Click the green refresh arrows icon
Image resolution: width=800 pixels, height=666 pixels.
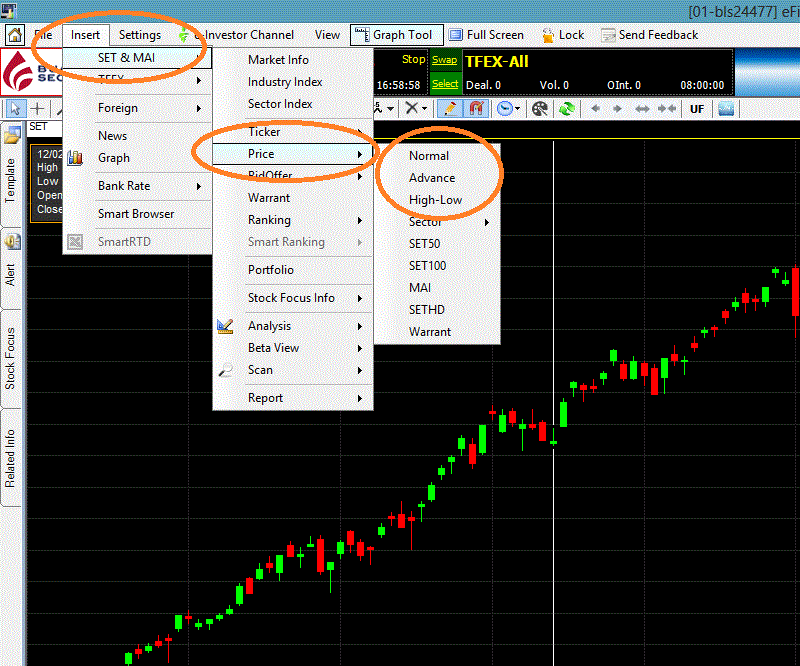click(x=566, y=109)
